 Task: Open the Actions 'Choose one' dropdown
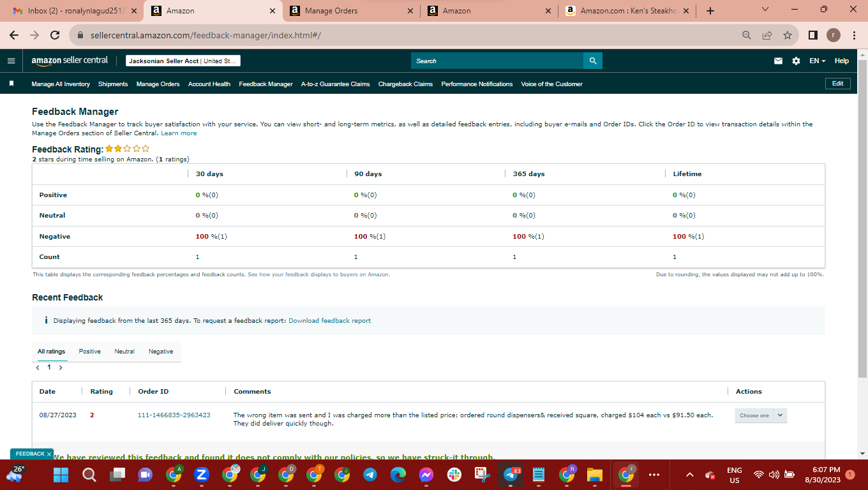click(x=761, y=415)
